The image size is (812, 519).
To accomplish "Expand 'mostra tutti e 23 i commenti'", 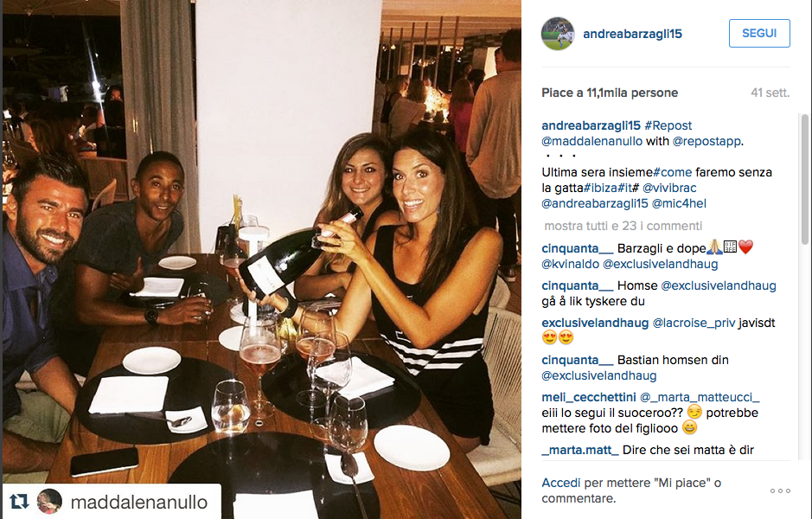I will [x=623, y=226].
